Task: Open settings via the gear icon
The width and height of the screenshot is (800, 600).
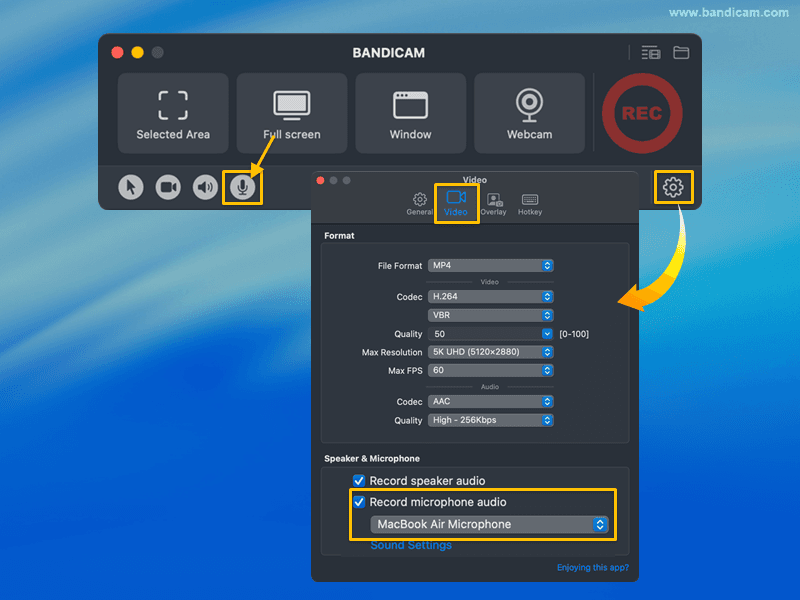Action: pos(673,187)
